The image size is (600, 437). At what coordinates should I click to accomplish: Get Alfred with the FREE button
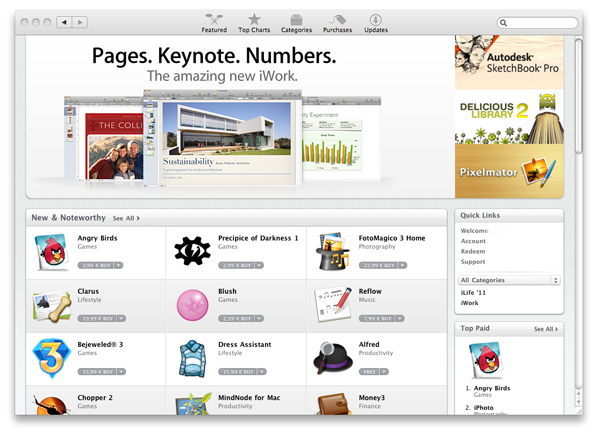pyautogui.click(x=369, y=372)
